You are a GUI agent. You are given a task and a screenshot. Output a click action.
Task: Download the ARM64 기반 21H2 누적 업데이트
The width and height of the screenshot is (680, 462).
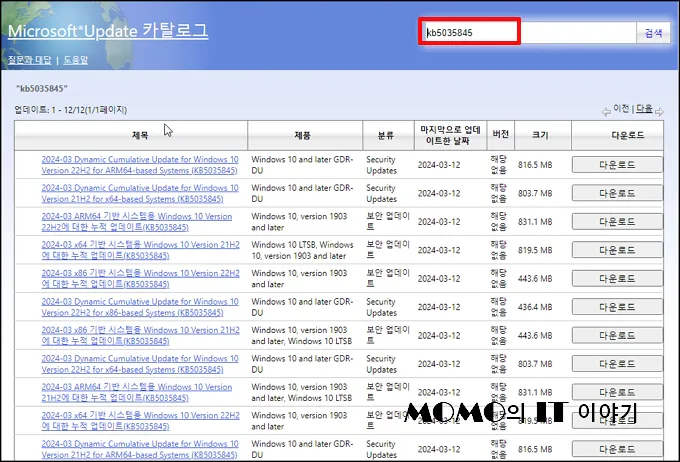617,392
